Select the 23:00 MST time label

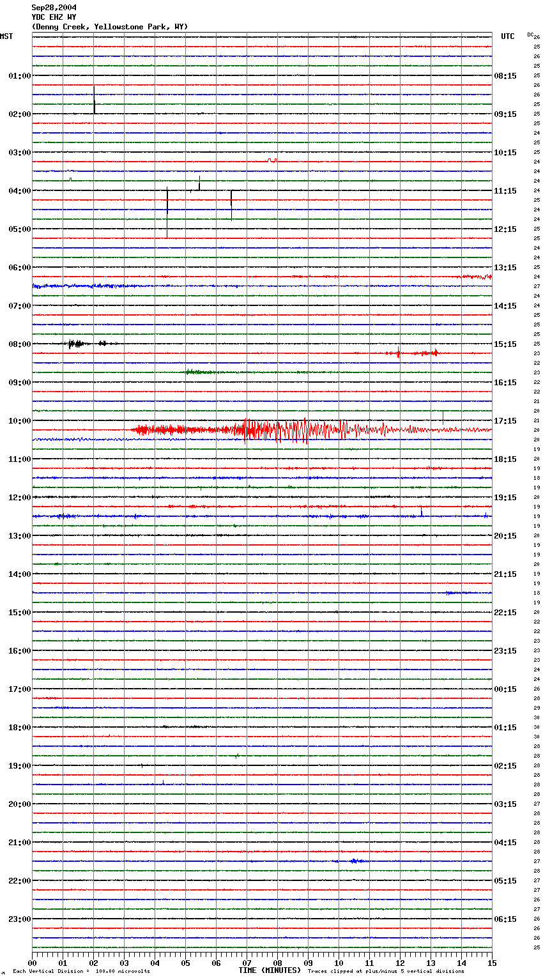click(x=20, y=919)
